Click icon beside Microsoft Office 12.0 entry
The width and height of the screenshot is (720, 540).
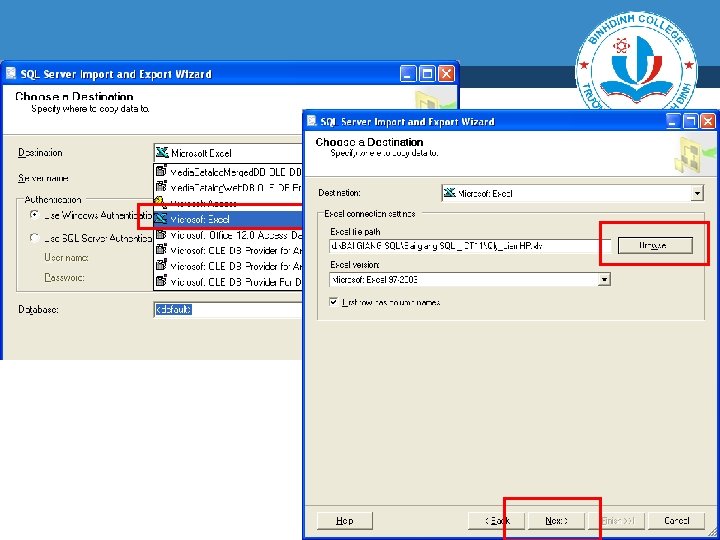[x=161, y=235]
